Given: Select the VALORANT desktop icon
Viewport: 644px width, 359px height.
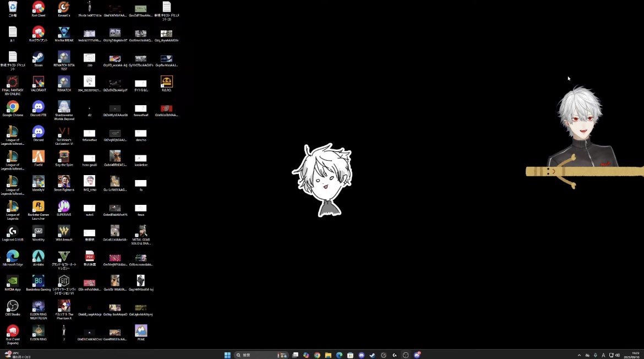Looking at the screenshot, I should pyautogui.click(x=38, y=84).
